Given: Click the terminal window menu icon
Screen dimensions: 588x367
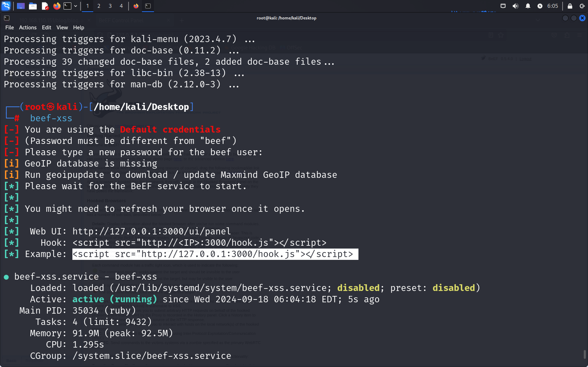Looking at the screenshot, I should click(x=7, y=18).
